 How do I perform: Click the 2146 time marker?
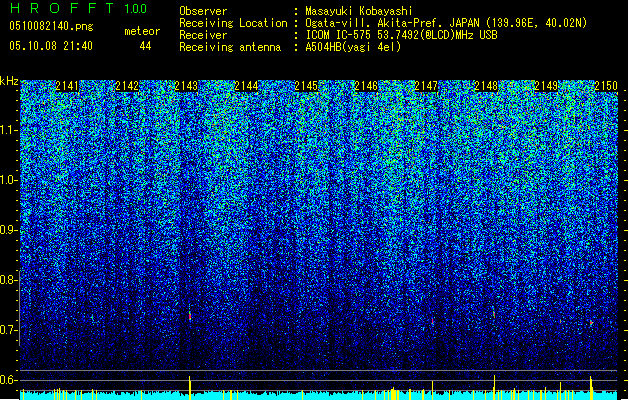366,86
